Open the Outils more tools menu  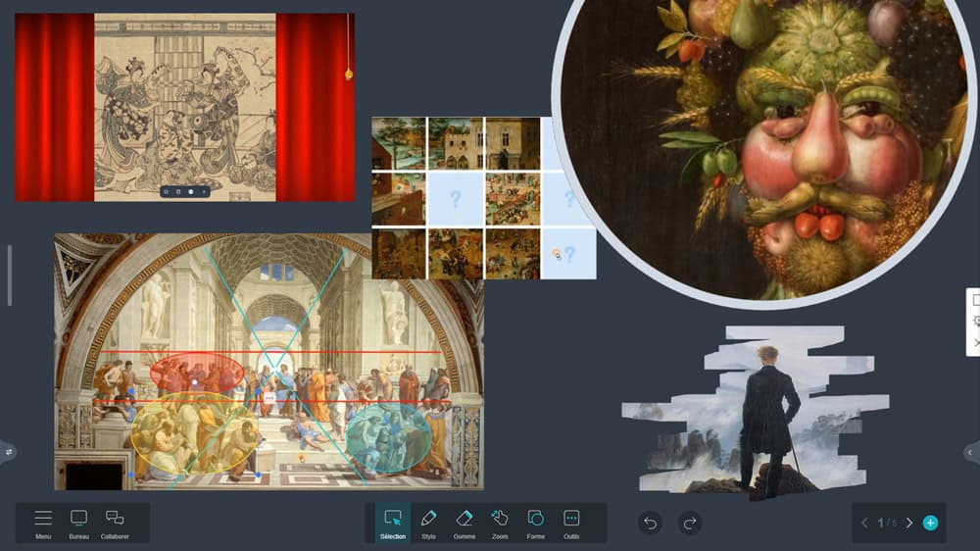[571, 523]
